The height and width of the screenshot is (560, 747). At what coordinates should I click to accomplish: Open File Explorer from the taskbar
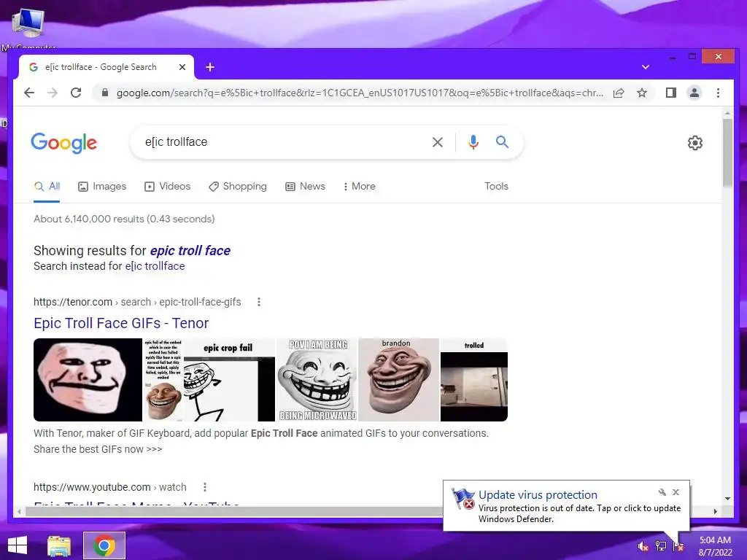click(59, 545)
